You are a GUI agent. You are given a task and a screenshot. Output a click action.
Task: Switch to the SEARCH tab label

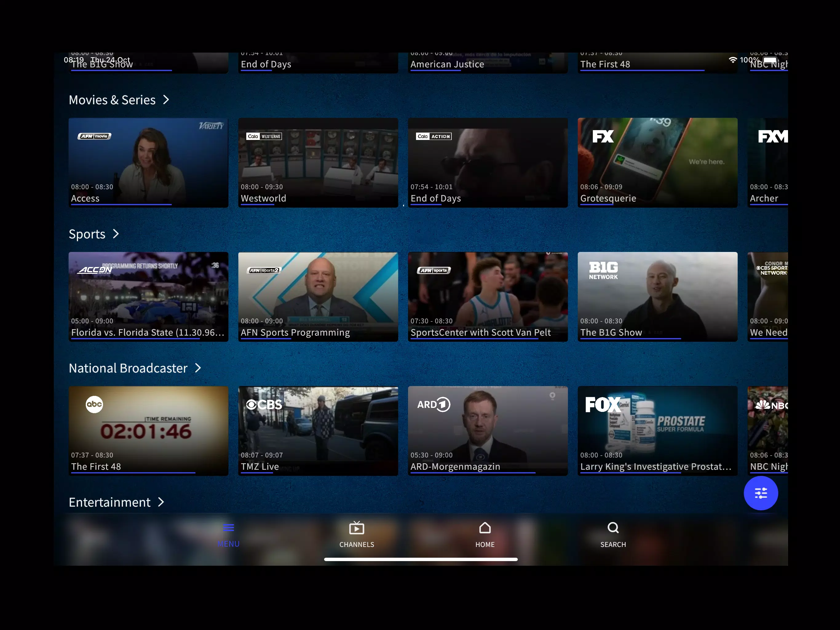(x=613, y=544)
